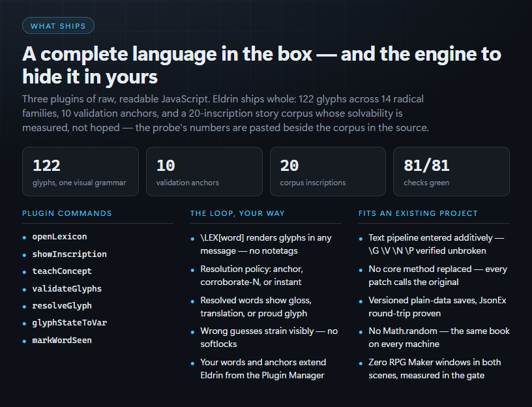Click the showInscription command
This screenshot has height=407, width=532.
pos(69,254)
